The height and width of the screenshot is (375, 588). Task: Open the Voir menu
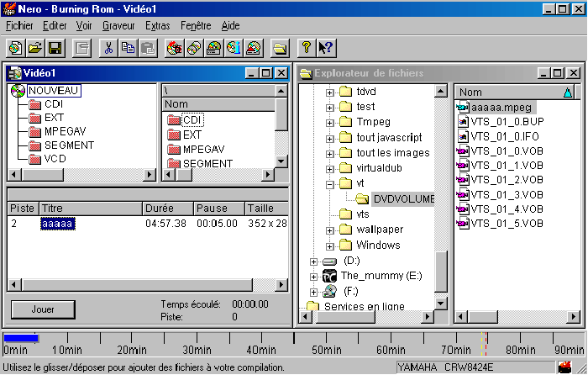pyautogui.click(x=84, y=25)
